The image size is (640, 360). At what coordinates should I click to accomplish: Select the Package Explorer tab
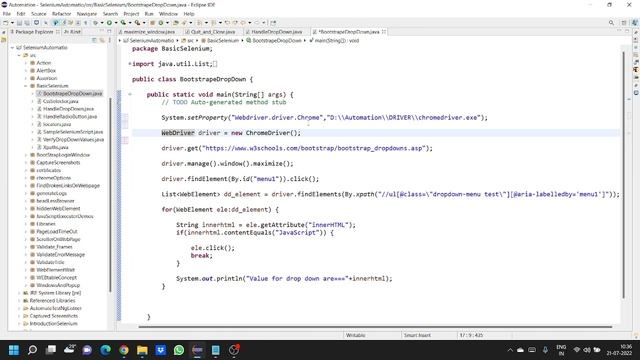point(34,31)
